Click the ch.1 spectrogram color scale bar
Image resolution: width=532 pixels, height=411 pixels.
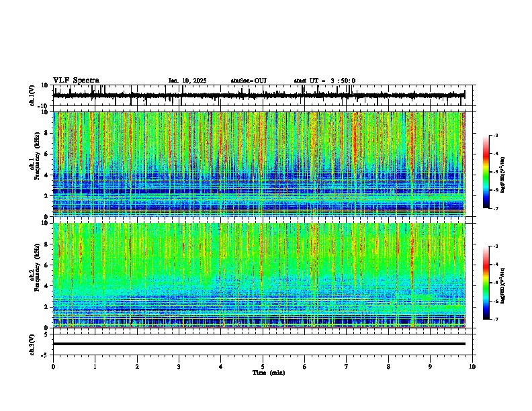[486, 172]
